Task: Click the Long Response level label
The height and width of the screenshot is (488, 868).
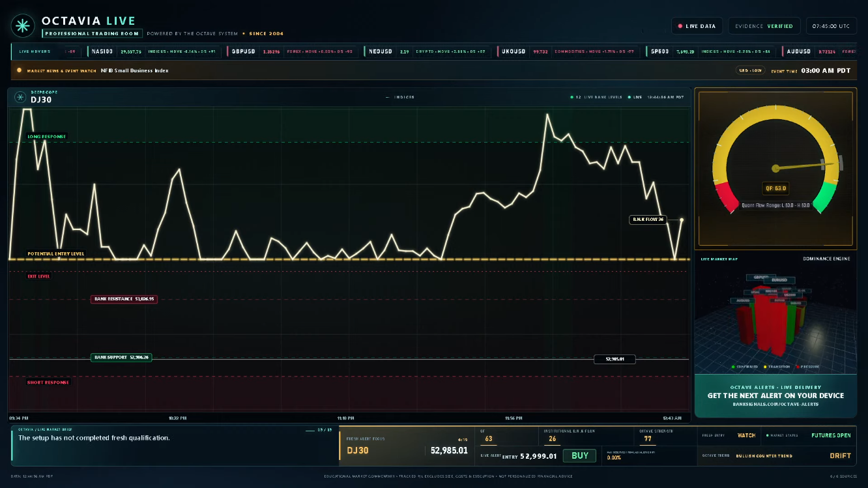Action: pyautogui.click(x=47, y=137)
